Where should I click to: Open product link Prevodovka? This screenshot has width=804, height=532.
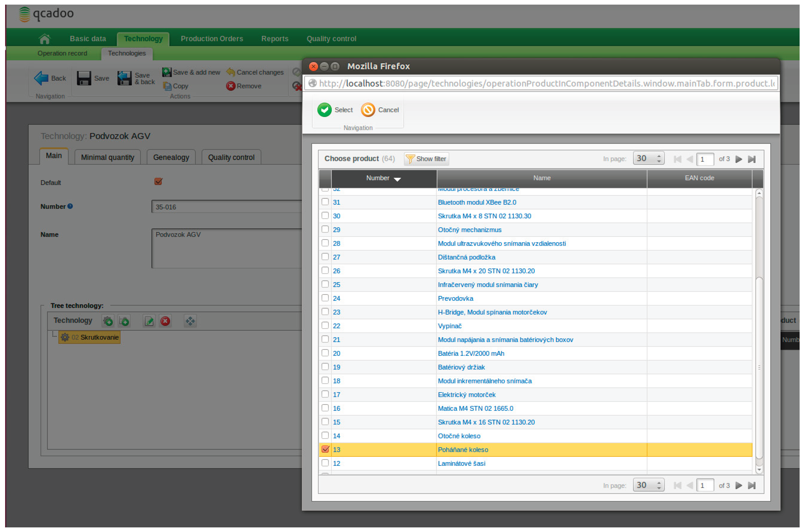pyautogui.click(x=455, y=298)
